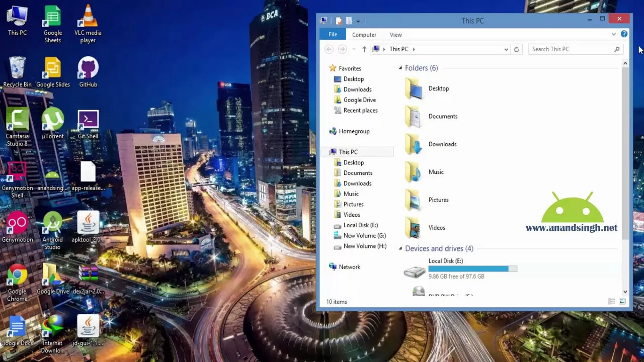The height and width of the screenshot is (362, 644).
Task: Launch Git Shell from the desktop
Action: click(88, 124)
